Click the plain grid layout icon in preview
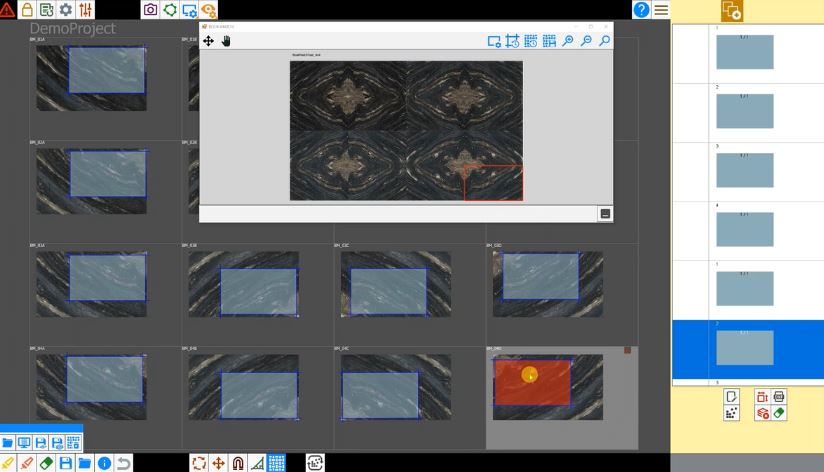Viewport: 824px width, 472px height. [x=549, y=41]
